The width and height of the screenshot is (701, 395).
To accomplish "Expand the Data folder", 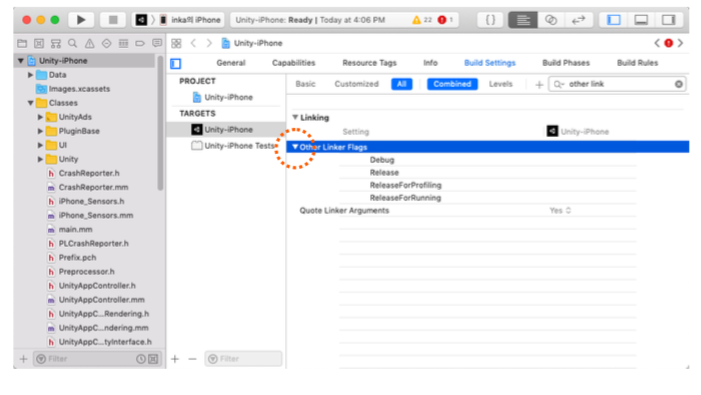I will coord(30,75).
